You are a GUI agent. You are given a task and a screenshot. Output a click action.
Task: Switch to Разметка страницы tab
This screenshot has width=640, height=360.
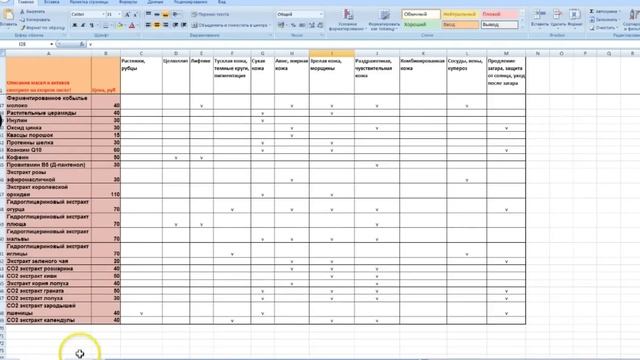pos(89,2)
